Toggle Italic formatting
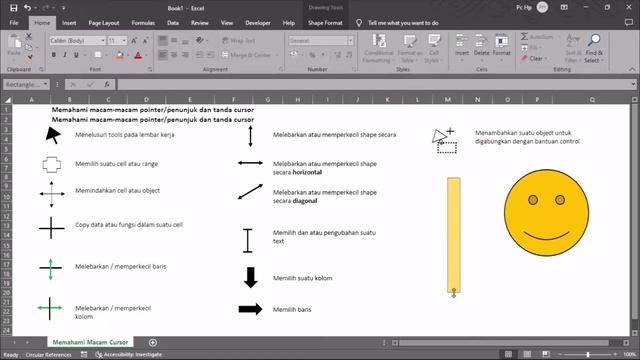640x360 pixels. [65, 55]
